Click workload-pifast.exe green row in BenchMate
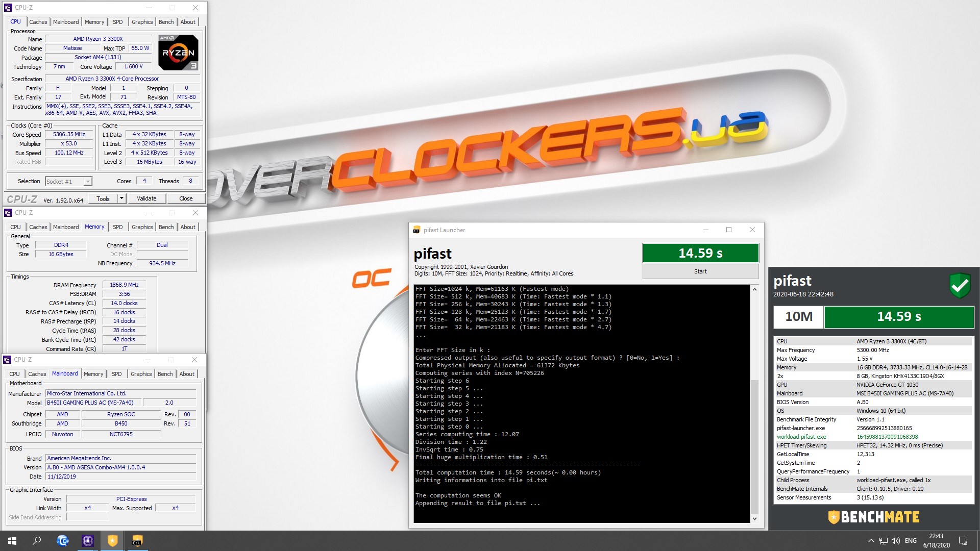980x551 pixels. pyautogui.click(x=873, y=437)
